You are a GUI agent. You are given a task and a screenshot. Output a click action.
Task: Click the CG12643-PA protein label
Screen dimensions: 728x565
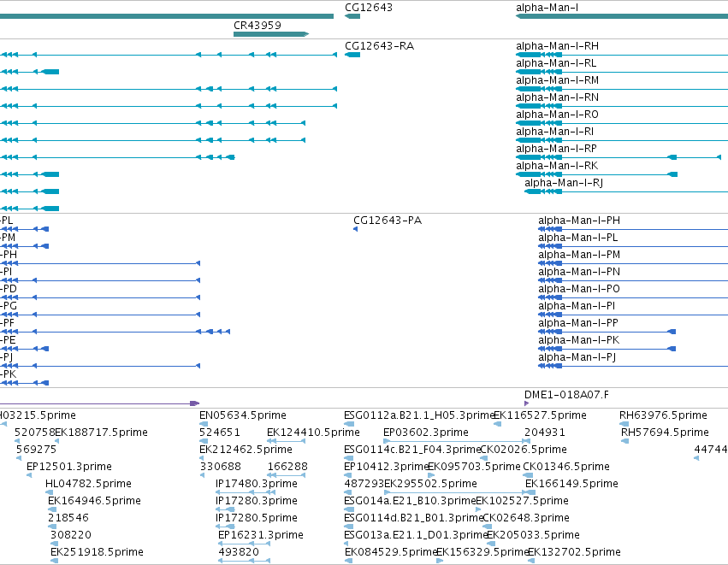(388, 221)
